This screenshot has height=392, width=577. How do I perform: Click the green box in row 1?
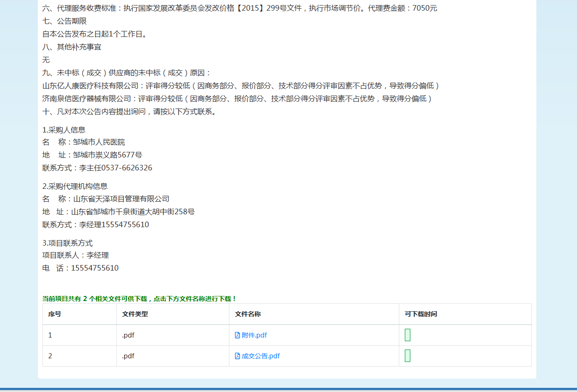coord(408,335)
